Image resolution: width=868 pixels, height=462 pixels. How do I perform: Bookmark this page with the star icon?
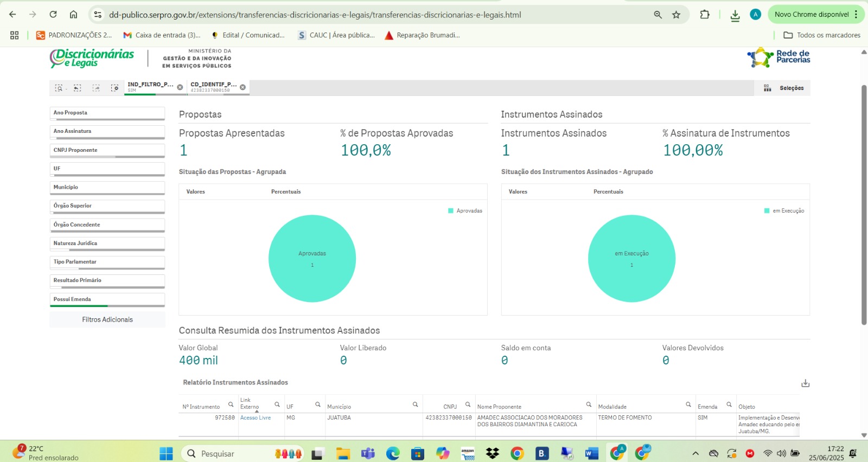tap(676, 15)
